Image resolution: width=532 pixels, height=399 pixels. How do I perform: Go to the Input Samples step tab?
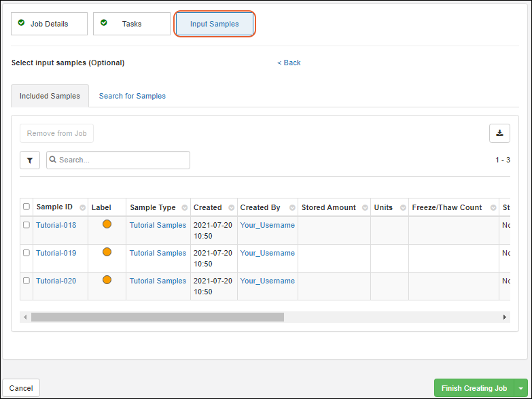tap(215, 24)
